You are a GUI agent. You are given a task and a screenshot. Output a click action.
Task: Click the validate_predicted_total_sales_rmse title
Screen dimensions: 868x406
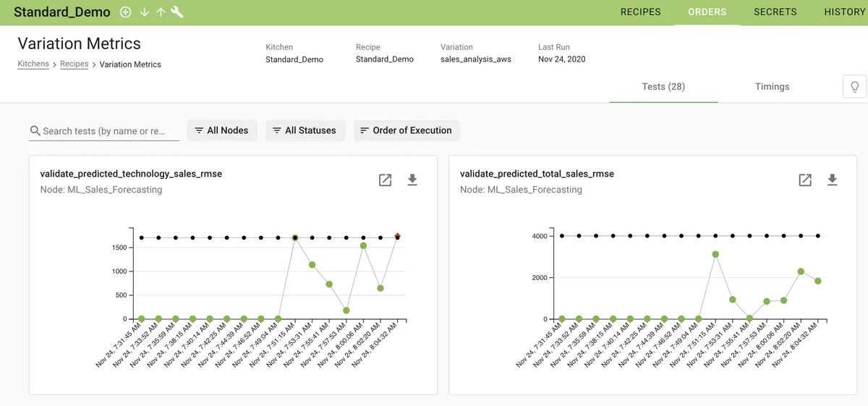537,174
